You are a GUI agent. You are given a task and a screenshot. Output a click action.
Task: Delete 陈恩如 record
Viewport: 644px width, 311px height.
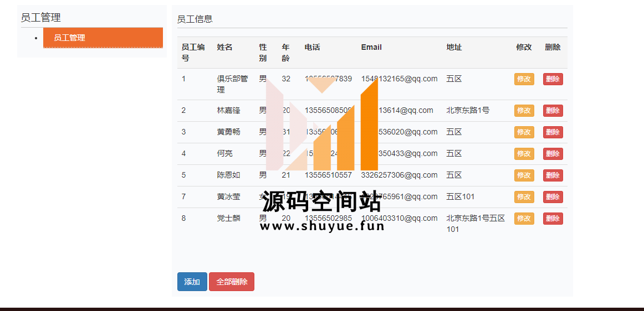click(553, 175)
